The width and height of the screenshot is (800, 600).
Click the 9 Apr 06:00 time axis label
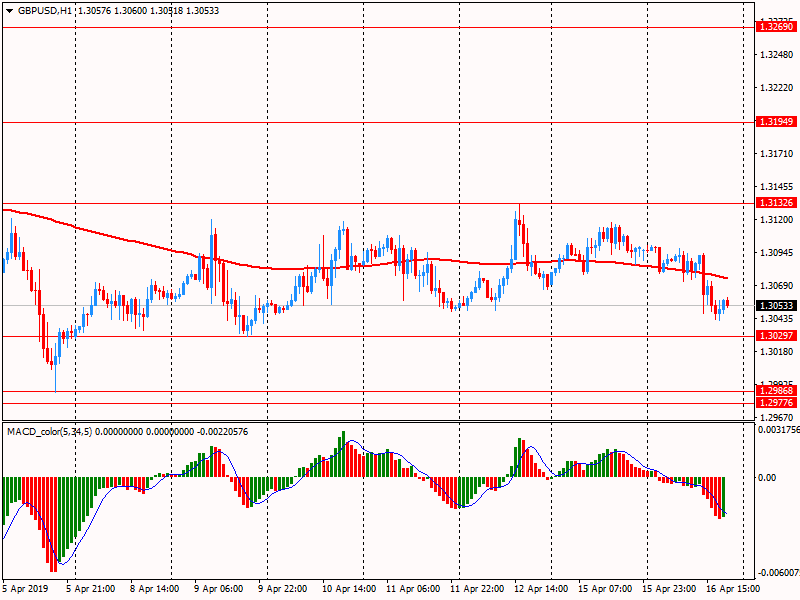[218, 590]
